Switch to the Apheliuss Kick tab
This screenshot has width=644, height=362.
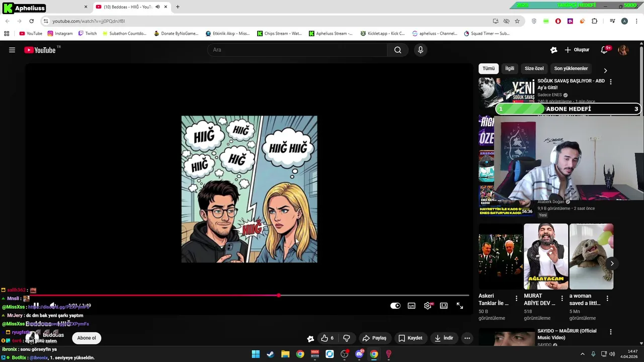pos(46,7)
